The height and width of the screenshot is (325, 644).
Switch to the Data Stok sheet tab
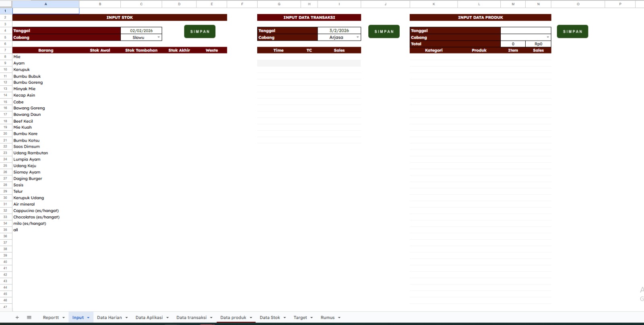coord(270,317)
